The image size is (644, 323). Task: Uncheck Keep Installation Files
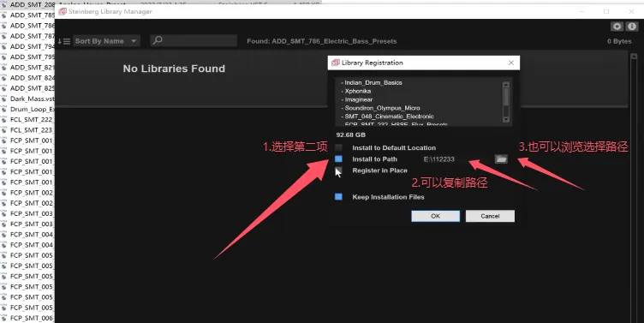click(x=338, y=197)
